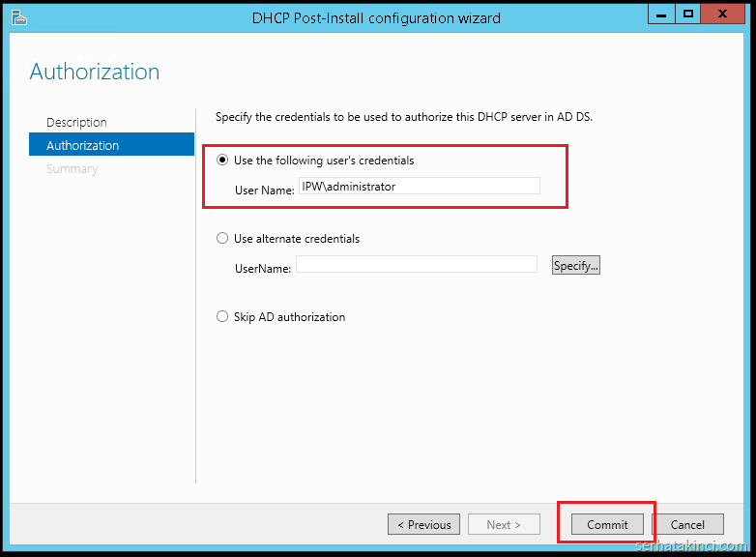This screenshot has height=557, width=756.
Task: Click the "Specify the credentials" instruction text
Action: tap(403, 117)
